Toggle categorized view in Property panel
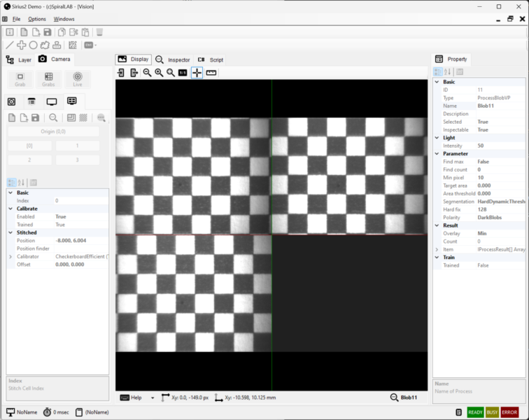Screen dimensions: 529x420 tap(439, 71)
